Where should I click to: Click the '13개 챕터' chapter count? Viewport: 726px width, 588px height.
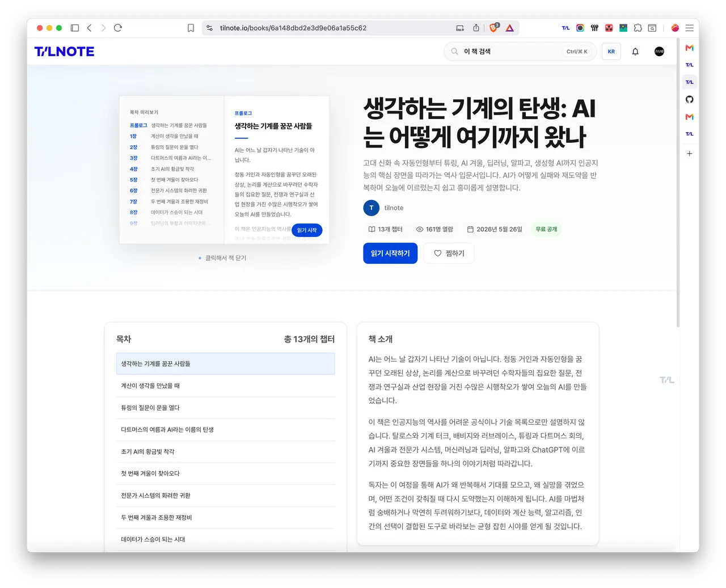[386, 229]
